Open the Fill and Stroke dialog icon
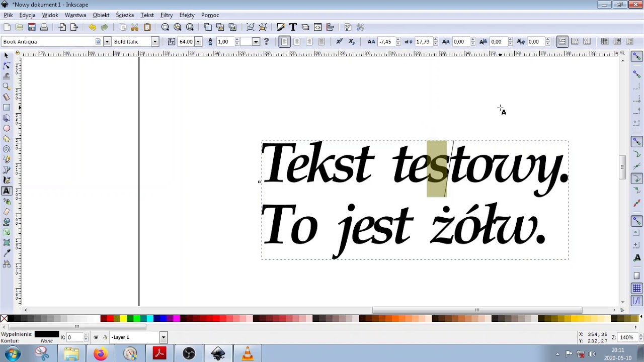 click(x=281, y=27)
